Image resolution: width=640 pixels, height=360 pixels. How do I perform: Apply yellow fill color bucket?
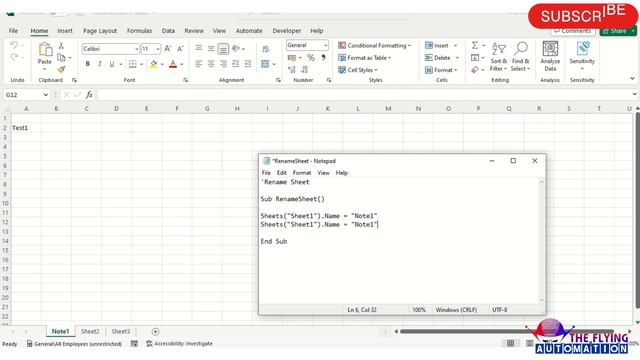pyautogui.click(x=153, y=64)
